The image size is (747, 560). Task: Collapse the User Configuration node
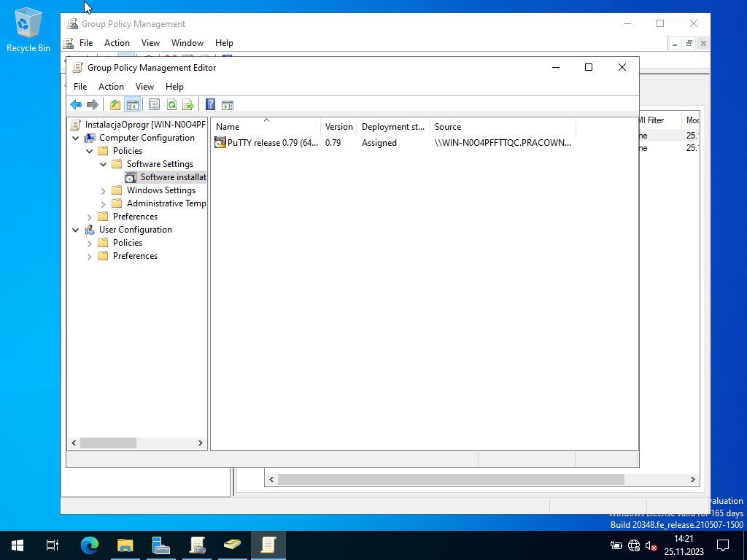coord(75,230)
